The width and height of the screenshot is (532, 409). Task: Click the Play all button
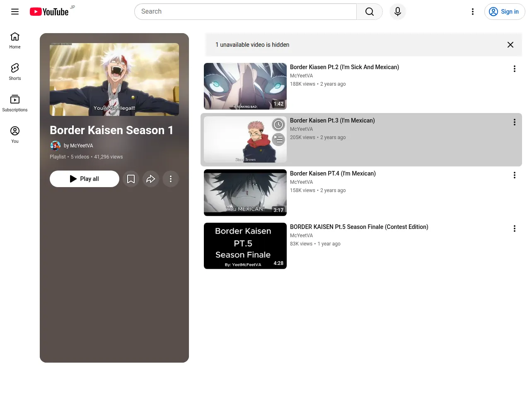pos(85,179)
